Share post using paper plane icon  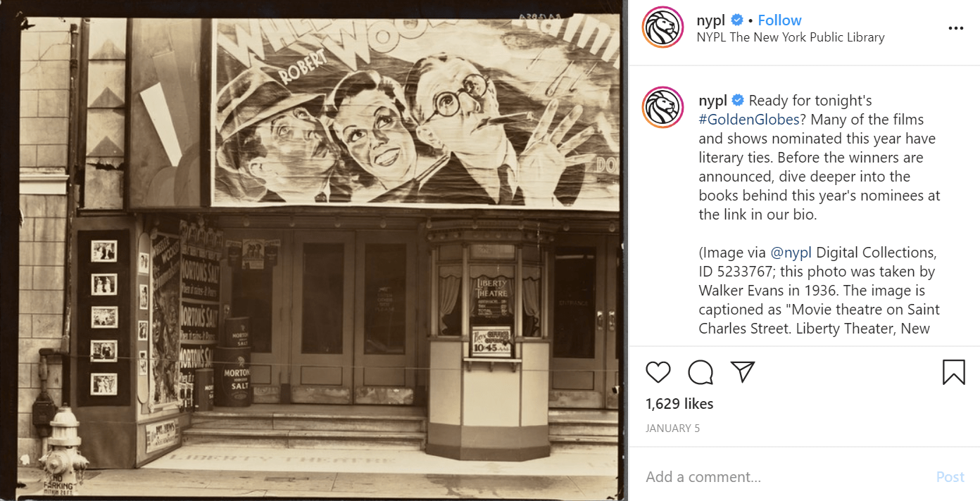tap(743, 372)
